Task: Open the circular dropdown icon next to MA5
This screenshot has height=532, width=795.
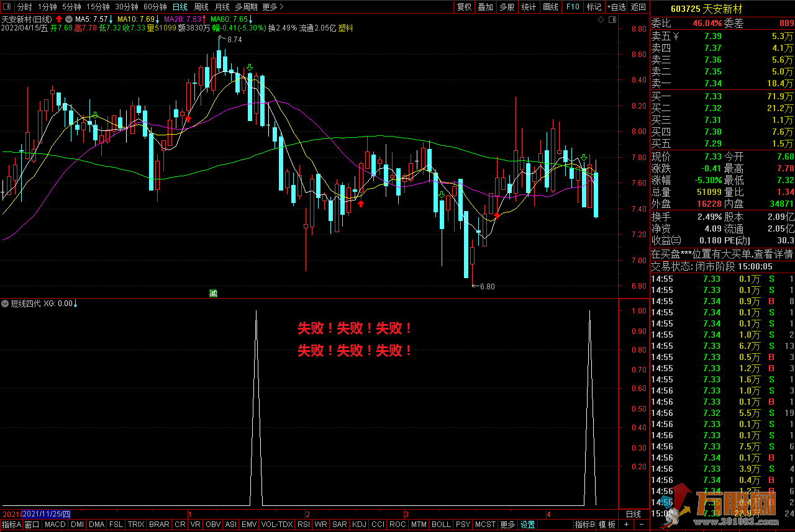Action: [69, 19]
